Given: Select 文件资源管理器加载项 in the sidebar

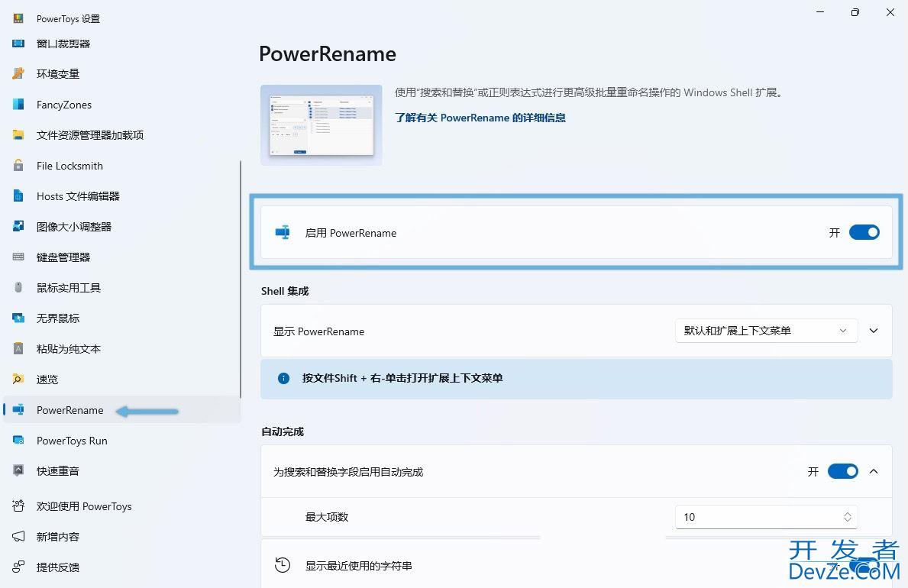Looking at the screenshot, I should click(x=90, y=135).
